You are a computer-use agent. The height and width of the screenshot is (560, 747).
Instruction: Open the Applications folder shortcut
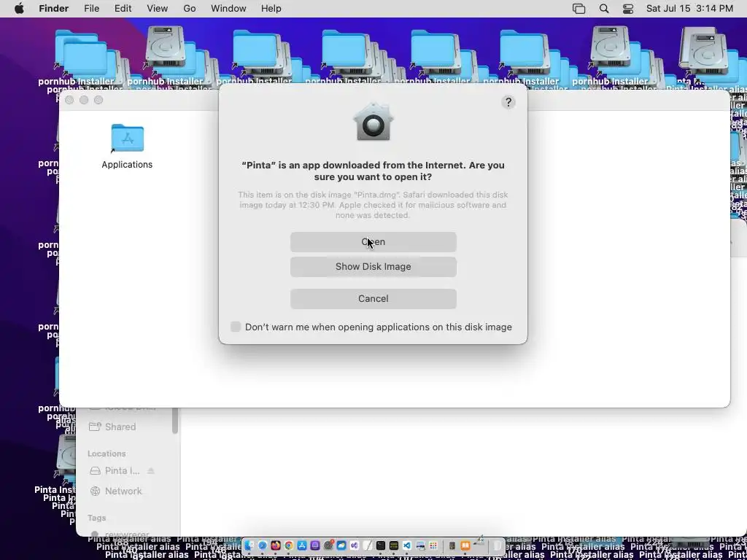(x=127, y=146)
